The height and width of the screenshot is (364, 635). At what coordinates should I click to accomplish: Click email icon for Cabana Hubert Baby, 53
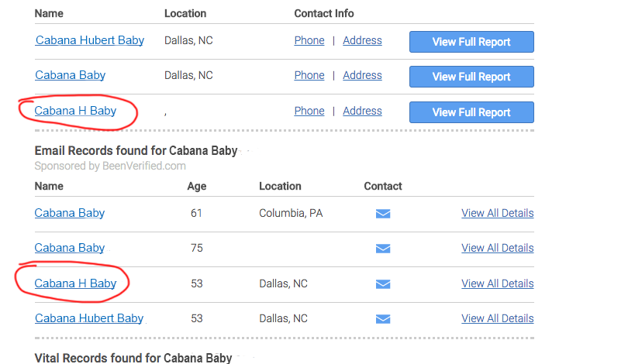click(382, 319)
